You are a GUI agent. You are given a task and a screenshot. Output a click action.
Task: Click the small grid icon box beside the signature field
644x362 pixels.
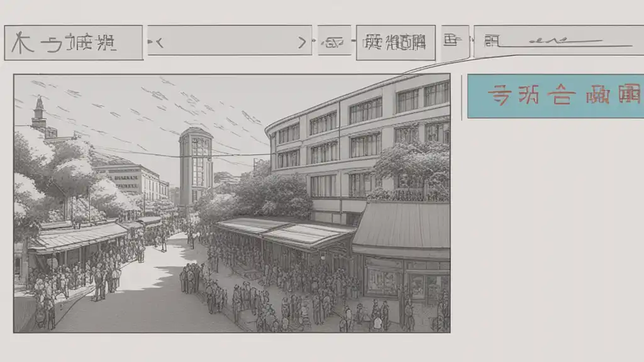(x=455, y=41)
